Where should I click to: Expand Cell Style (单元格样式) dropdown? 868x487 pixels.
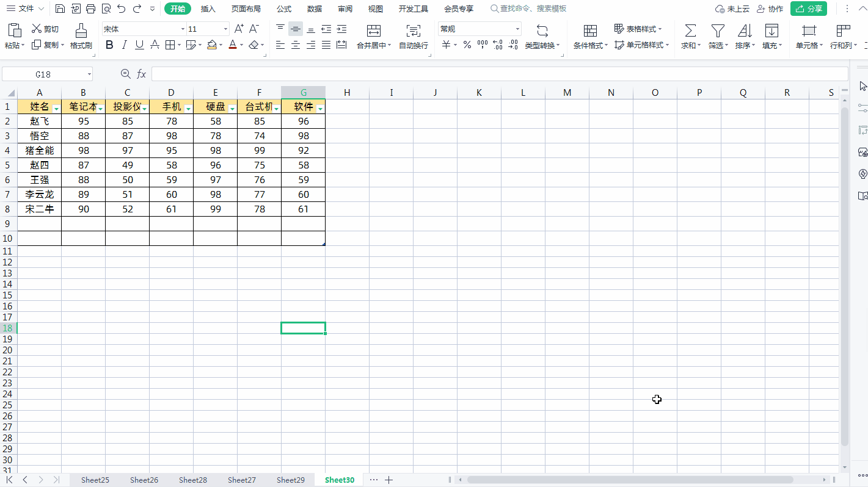(x=641, y=45)
